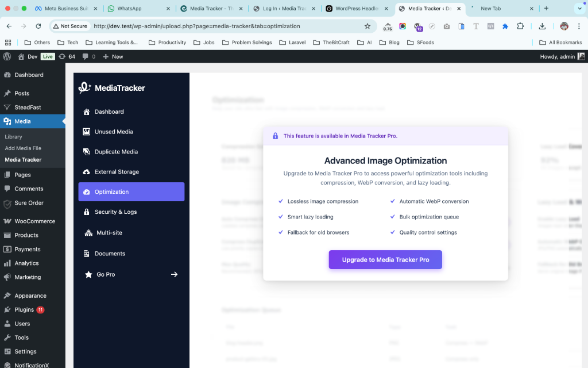
Task: Open the tab search dropdown chevron
Action: coord(580,8)
